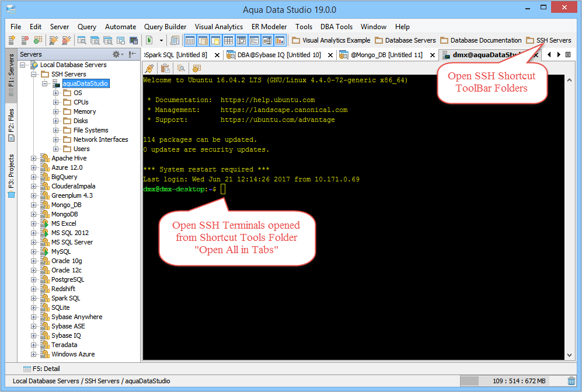Open the SSH Servers shortcut folder
Screen dimensions: 582x392
pos(549,40)
